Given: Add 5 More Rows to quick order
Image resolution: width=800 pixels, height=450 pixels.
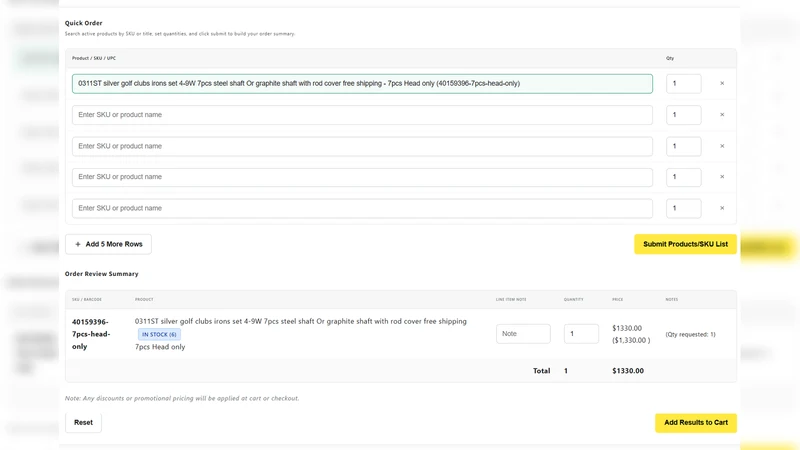Looking at the screenshot, I should click(x=108, y=244).
